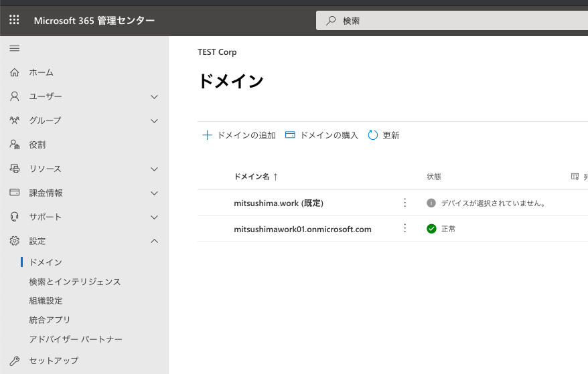Click the gray info status icon

[x=431, y=203]
